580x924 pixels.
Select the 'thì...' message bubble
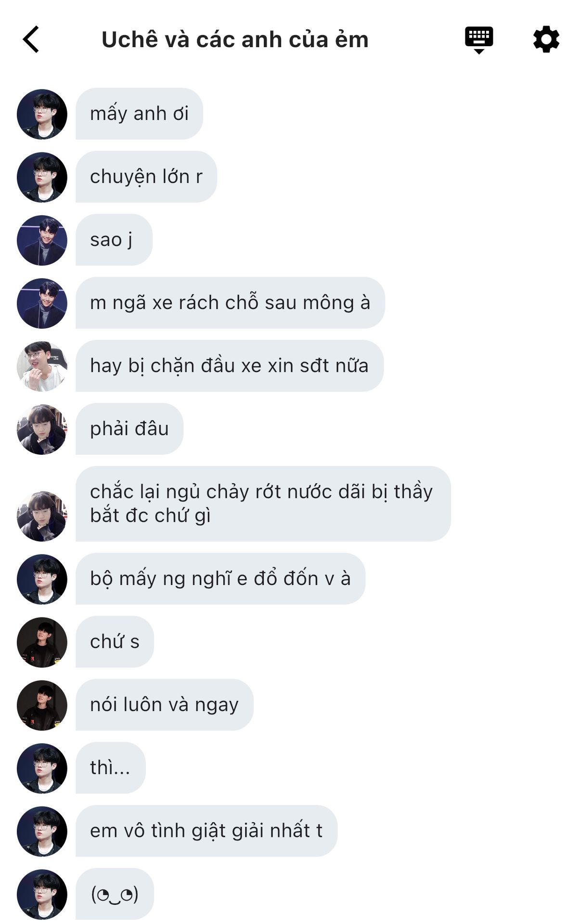coord(110,768)
